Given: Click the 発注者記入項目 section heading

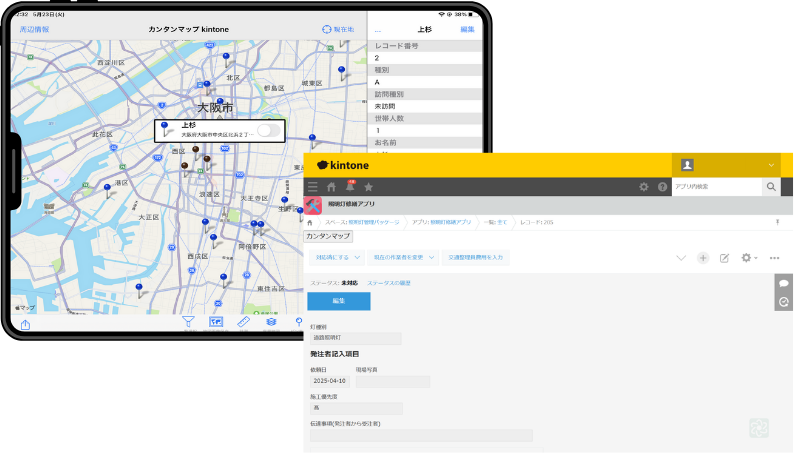Looking at the screenshot, I should click(x=335, y=354).
